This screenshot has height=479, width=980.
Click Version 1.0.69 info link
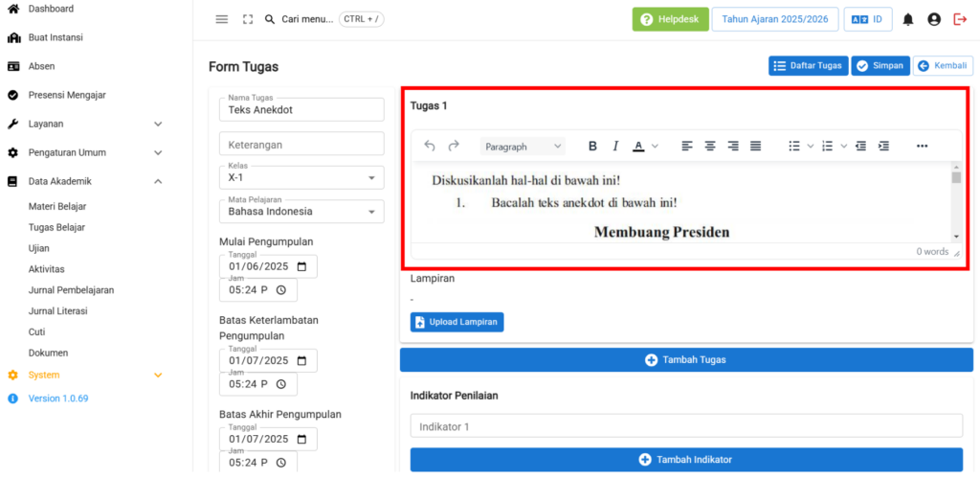(58, 399)
